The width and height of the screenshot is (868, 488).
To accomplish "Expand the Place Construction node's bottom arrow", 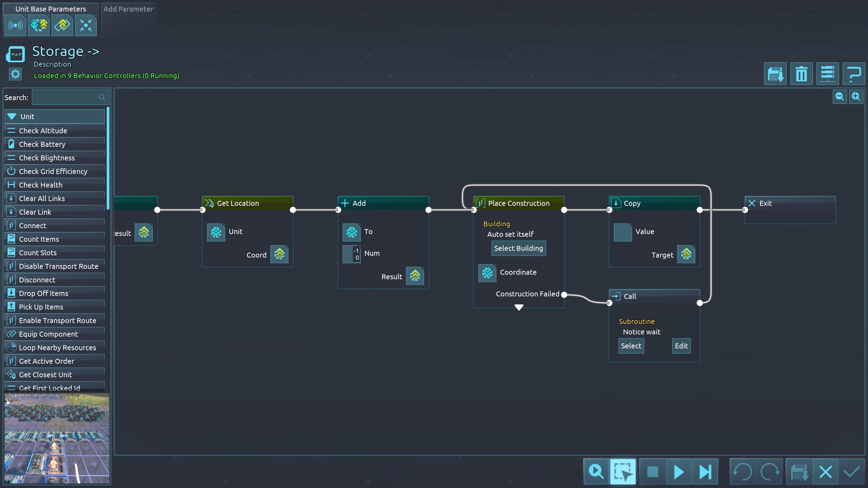I will click(519, 307).
